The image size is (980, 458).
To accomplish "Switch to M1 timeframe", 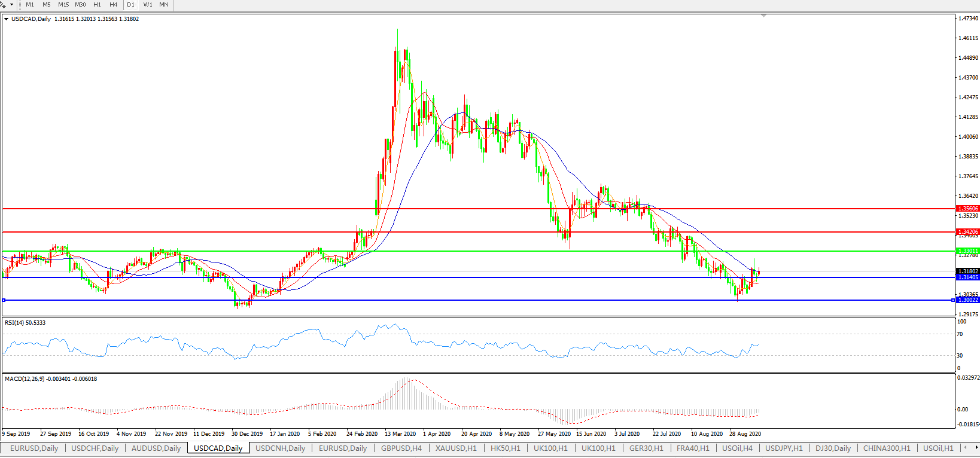I will point(30,5).
